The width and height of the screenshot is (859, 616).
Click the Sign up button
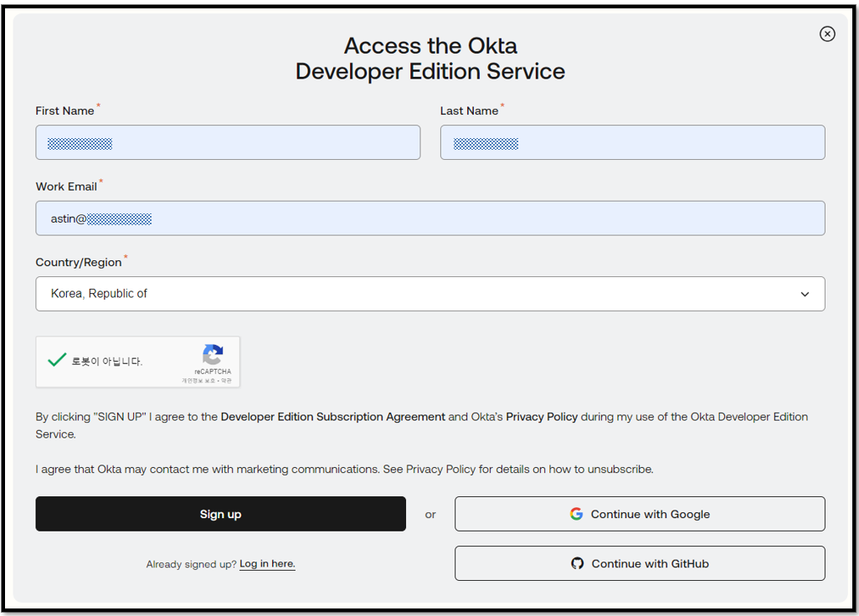[221, 514]
